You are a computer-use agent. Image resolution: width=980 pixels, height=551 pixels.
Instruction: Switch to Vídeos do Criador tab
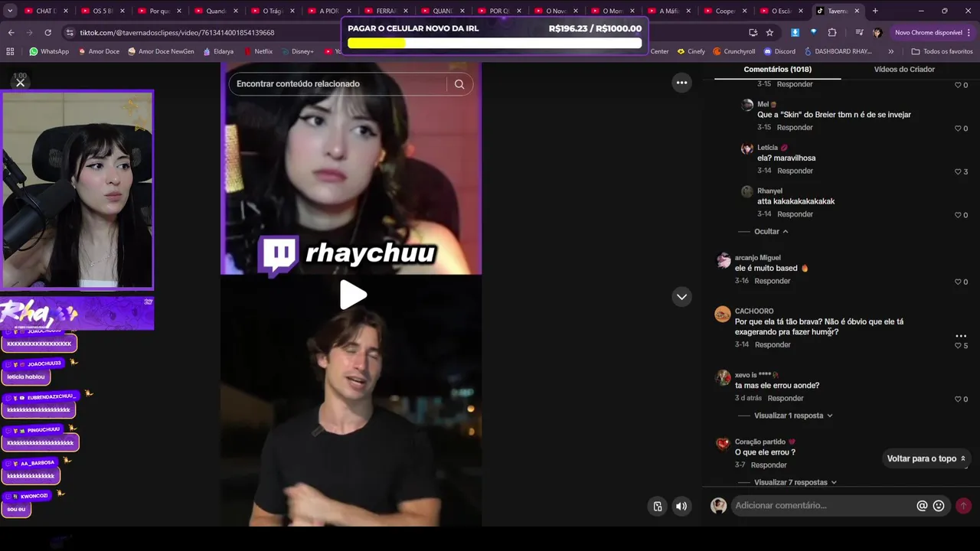904,70
